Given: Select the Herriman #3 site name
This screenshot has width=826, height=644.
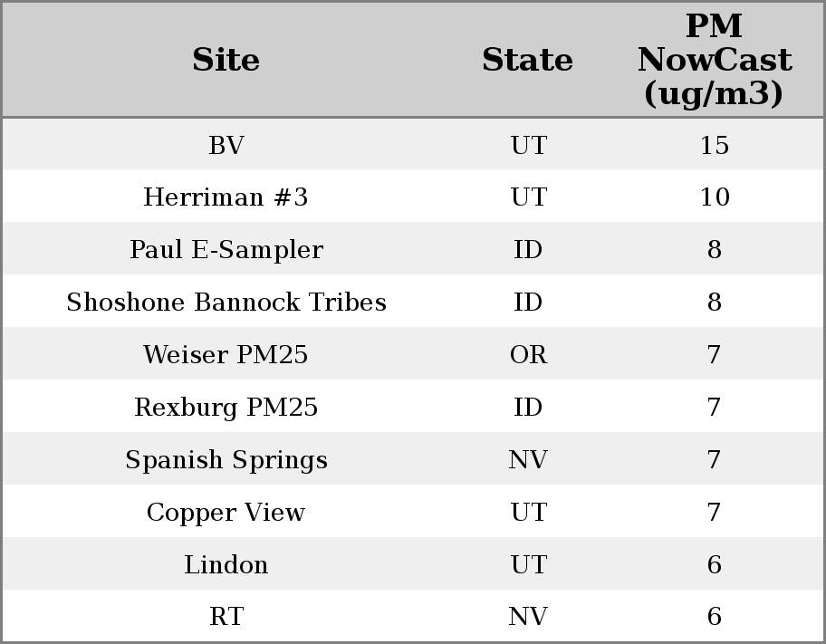Looking at the screenshot, I should [x=226, y=197].
